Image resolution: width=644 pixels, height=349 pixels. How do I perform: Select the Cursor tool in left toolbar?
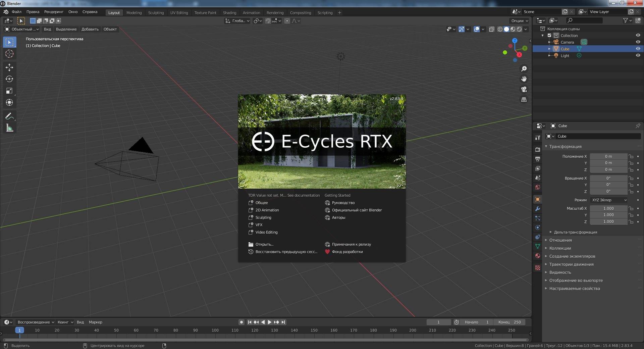[x=9, y=54]
